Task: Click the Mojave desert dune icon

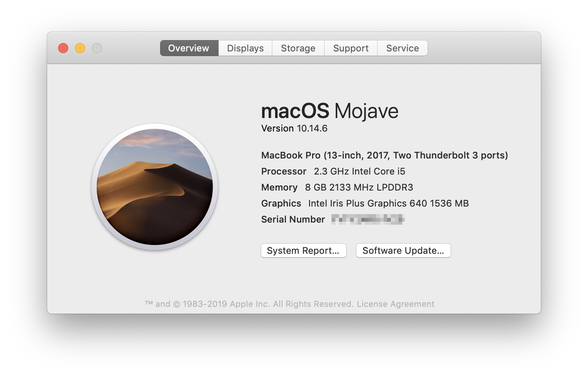Action: pyautogui.click(x=155, y=187)
